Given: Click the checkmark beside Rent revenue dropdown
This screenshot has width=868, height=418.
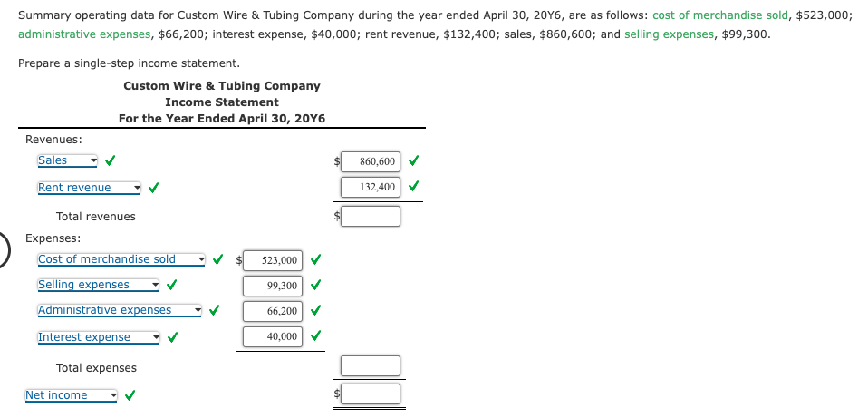Looking at the screenshot, I should click(x=153, y=189).
